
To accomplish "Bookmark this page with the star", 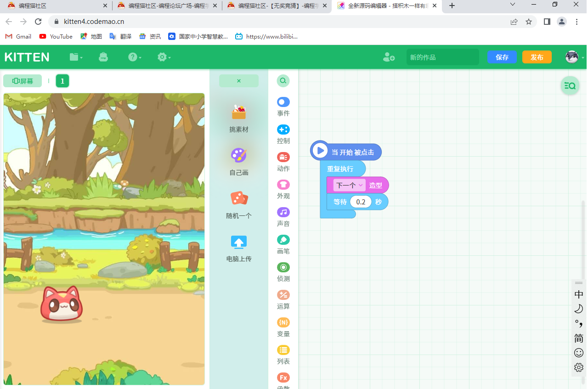I will [x=529, y=22].
